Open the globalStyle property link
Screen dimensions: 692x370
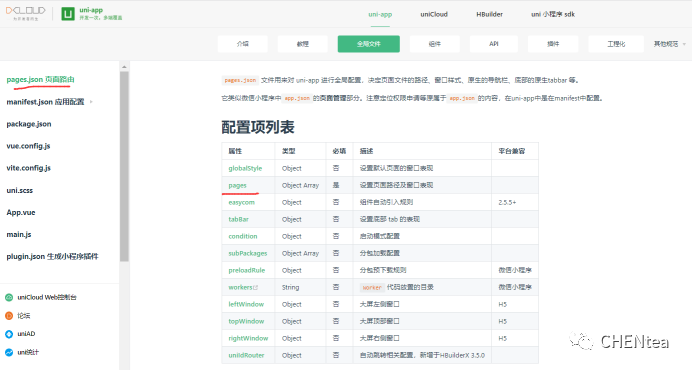[x=245, y=168]
